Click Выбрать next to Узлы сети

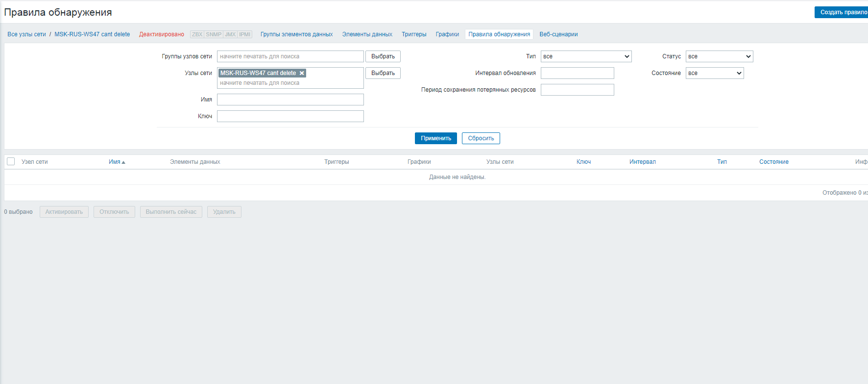point(383,73)
